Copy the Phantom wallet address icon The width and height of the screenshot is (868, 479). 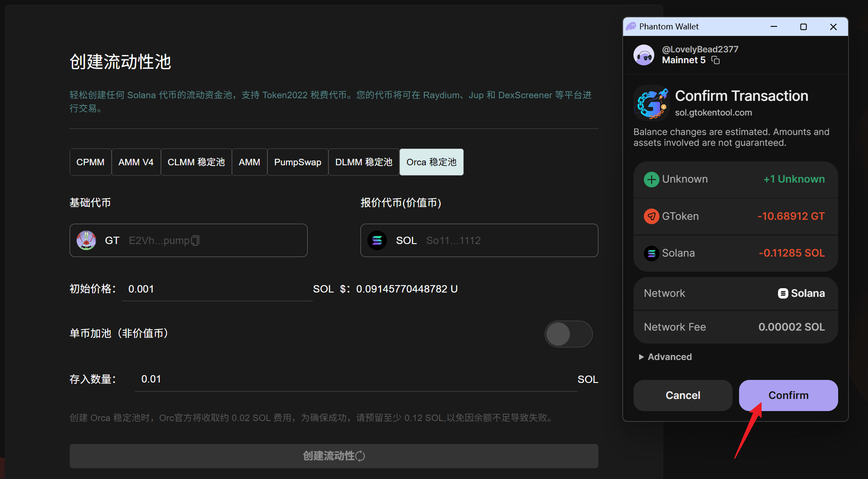pyautogui.click(x=716, y=60)
